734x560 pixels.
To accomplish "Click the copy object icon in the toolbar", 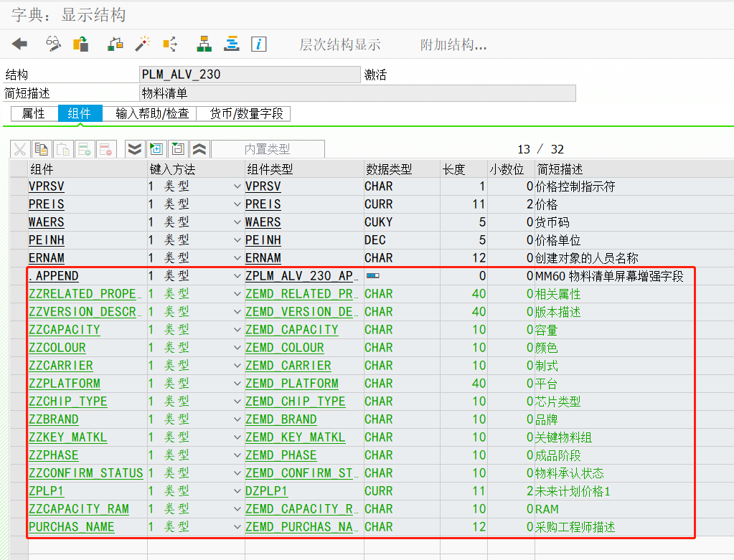I will [x=80, y=44].
